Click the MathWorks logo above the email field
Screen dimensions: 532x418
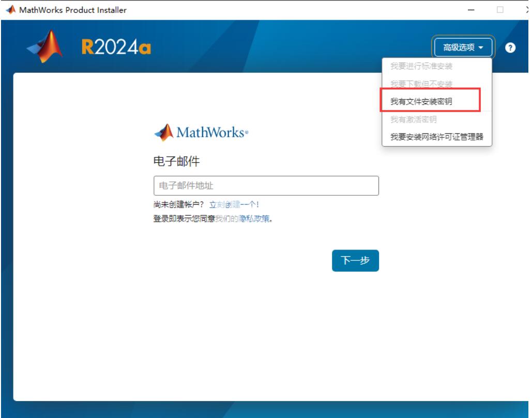point(201,132)
